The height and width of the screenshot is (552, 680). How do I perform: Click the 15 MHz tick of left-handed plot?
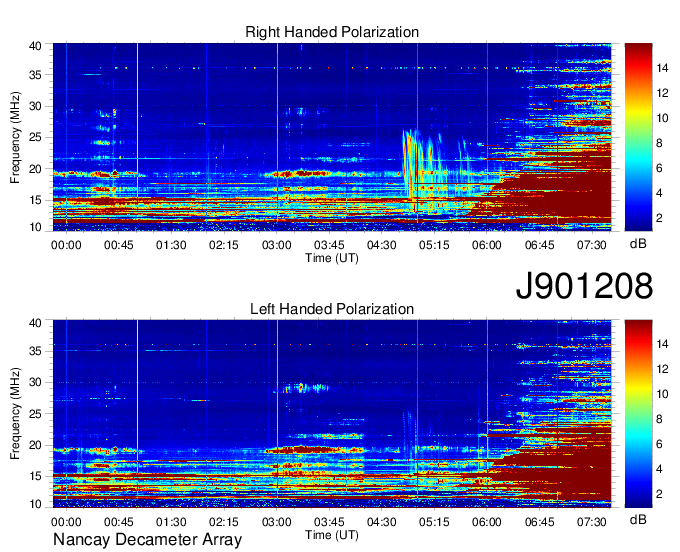(x=35, y=477)
